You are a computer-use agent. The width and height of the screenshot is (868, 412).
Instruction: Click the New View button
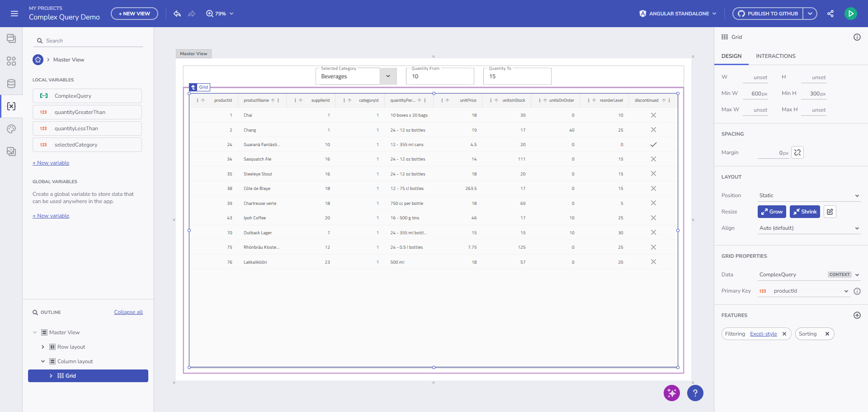tap(134, 14)
